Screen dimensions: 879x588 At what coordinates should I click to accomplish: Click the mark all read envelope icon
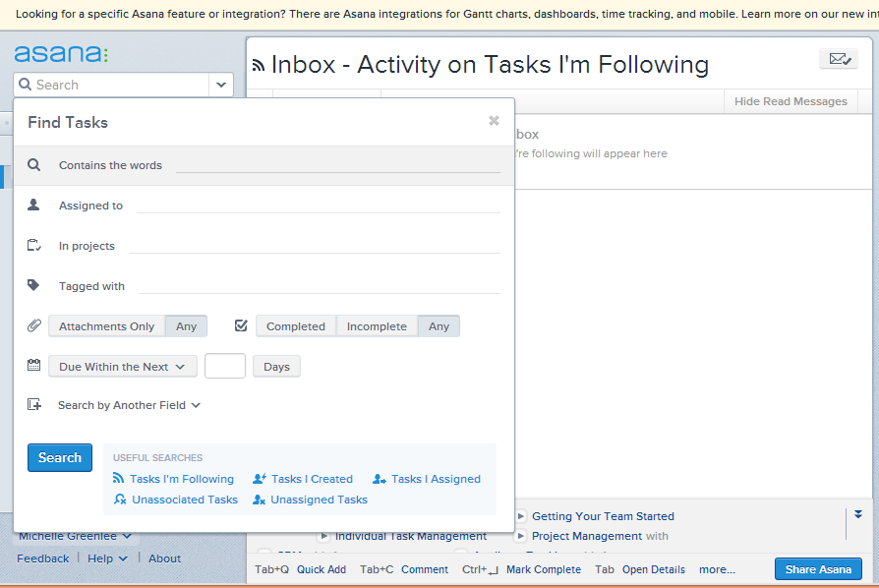click(x=840, y=59)
